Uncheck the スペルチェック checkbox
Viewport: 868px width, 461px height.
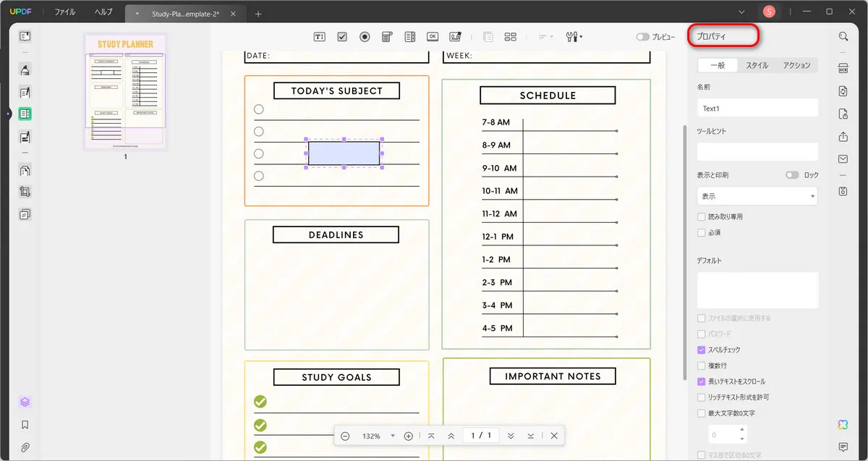701,350
